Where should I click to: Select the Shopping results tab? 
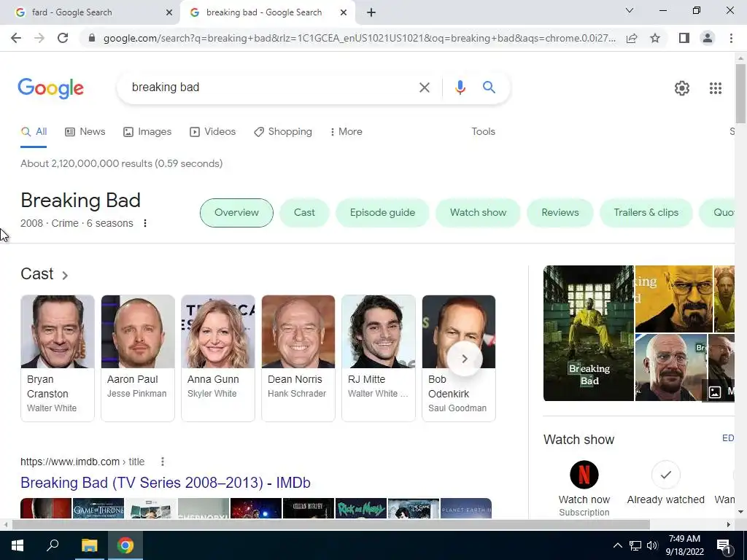(283, 132)
